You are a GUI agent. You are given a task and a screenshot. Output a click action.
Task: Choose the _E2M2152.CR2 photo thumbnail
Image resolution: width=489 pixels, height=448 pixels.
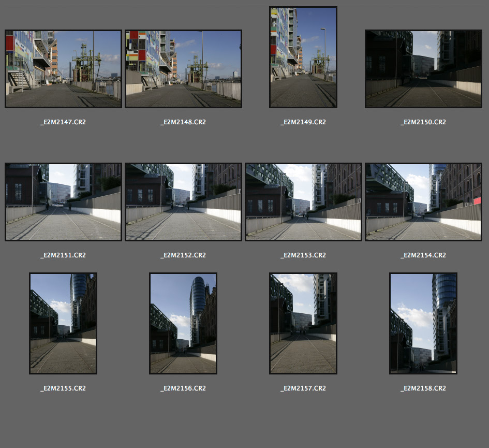coord(183,202)
